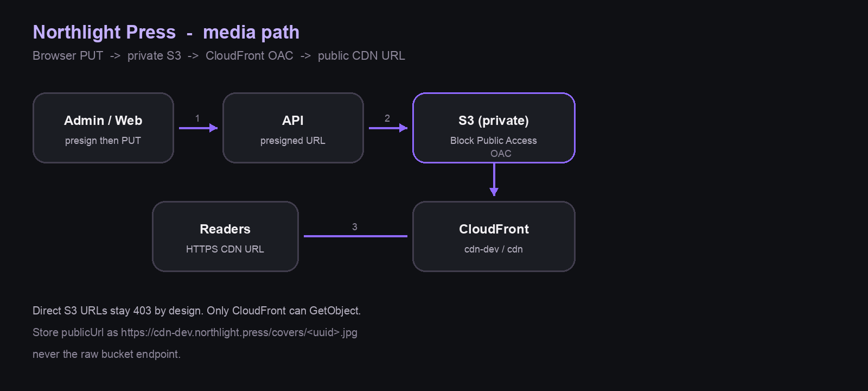Click the 'Block Public Access' text
Screen dimensions: 868x391
tap(494, 141)
